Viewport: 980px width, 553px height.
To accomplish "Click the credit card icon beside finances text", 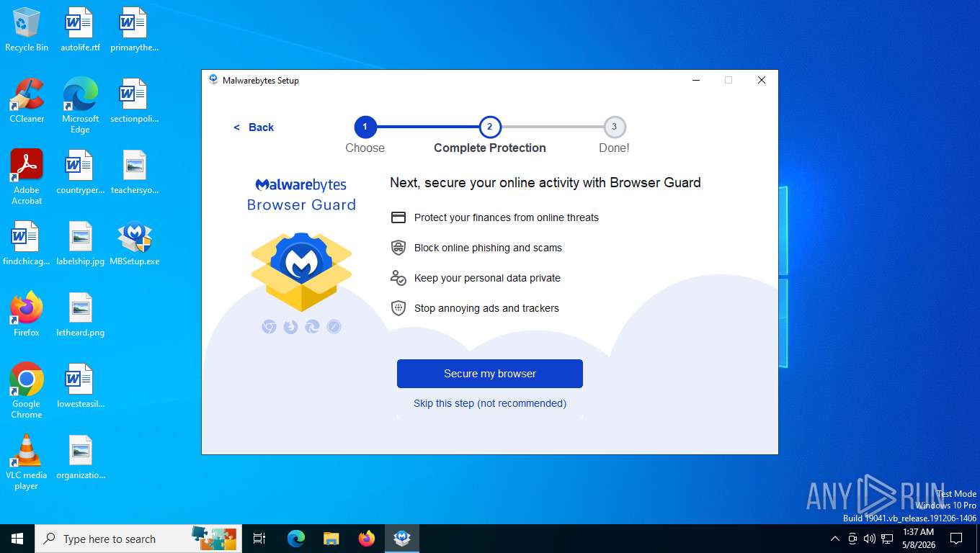I will [x=398, y=217].
